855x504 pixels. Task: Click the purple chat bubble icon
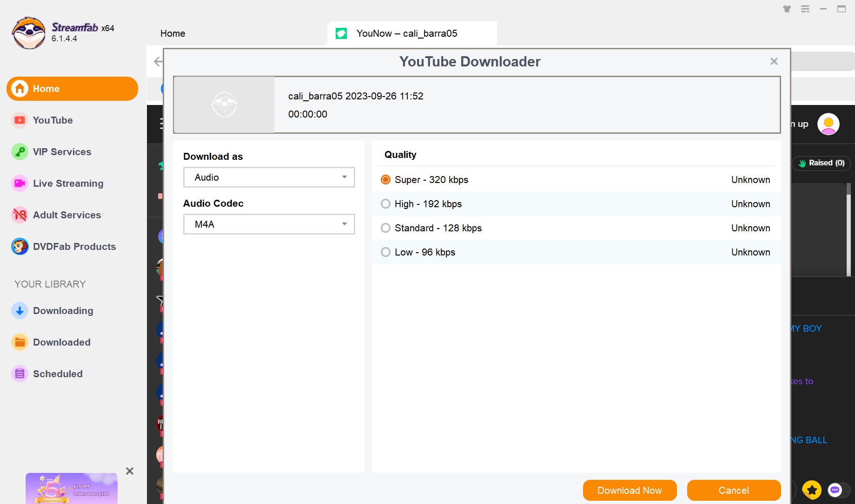[835, 490]
